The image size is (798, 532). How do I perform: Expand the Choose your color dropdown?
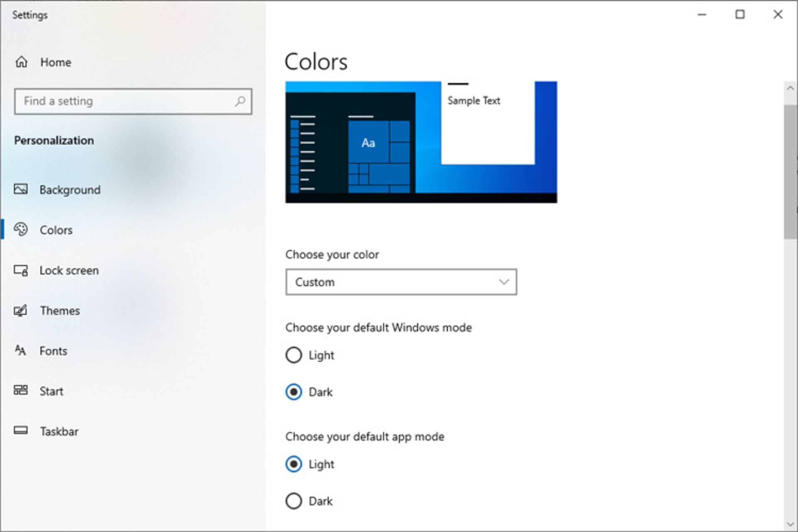pyautogui.click(x=401, y=282)
